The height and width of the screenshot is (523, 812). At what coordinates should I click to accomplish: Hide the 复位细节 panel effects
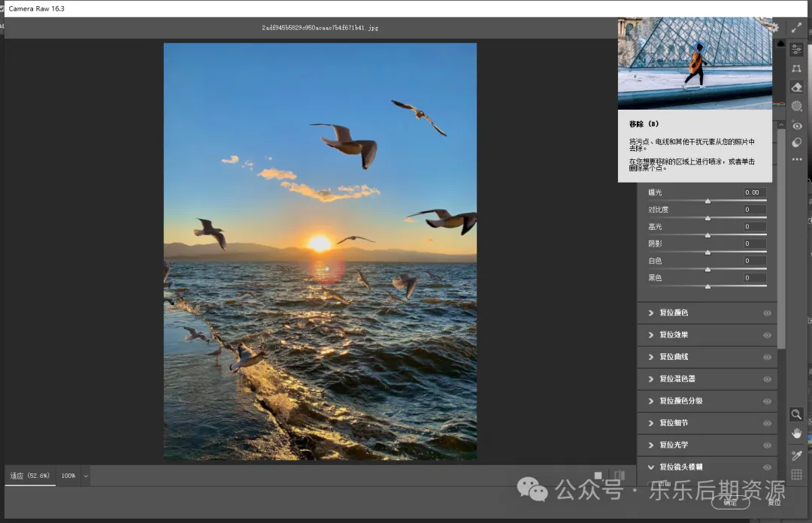pos(767,423)
